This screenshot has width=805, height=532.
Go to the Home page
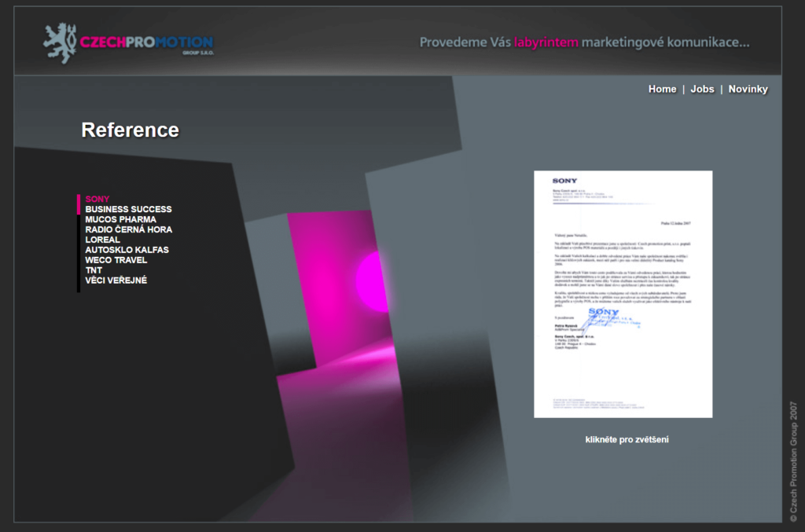click(x=662, y=90)
